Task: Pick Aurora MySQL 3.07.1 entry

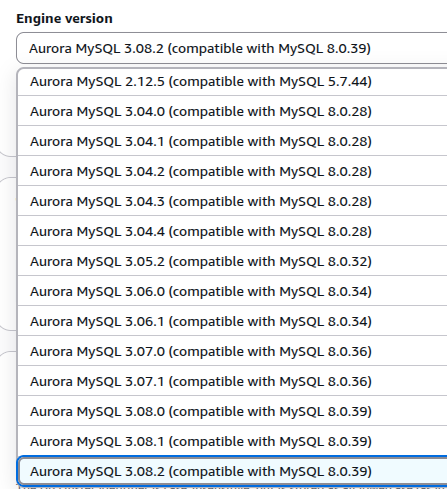Action: click(x=232, y=381)
